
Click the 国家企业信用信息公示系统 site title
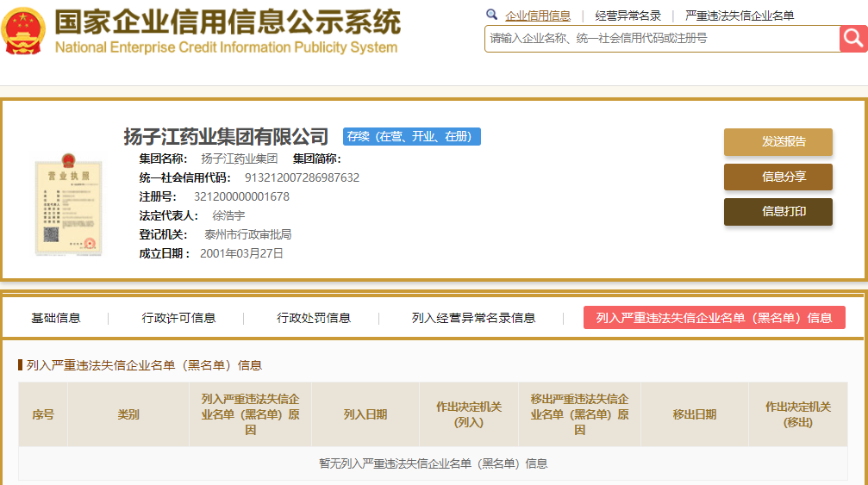tap(228, 22)
